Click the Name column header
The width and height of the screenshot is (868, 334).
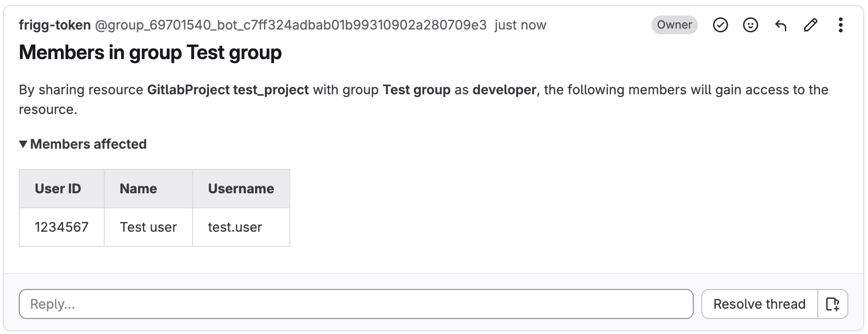coord(138,189)
